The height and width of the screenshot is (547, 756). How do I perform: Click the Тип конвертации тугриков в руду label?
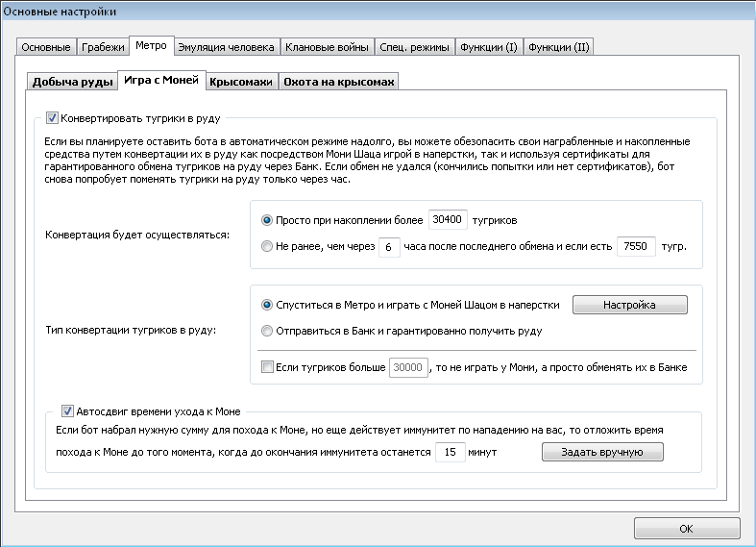tap(131, 331)
